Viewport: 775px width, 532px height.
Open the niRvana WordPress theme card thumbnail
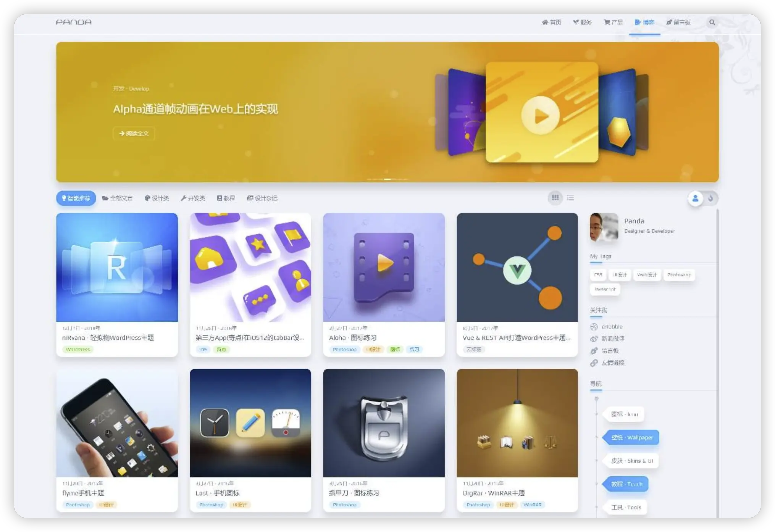(x=117, y=267)
